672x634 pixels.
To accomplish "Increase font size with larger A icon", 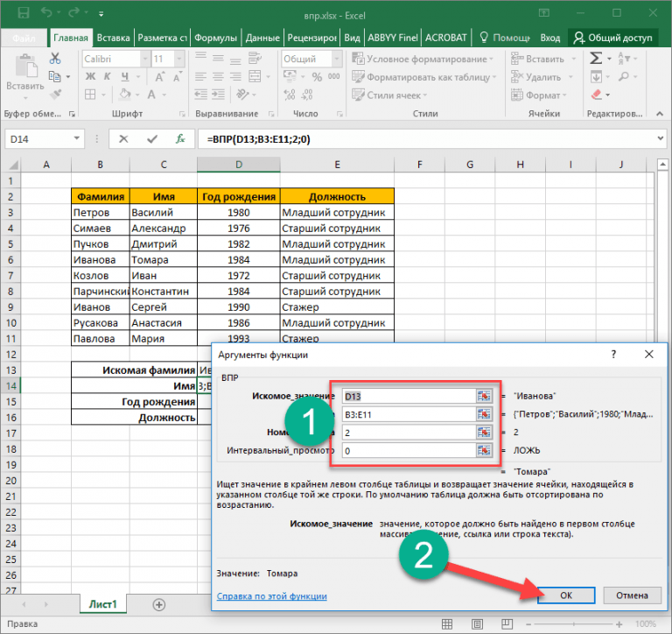I will click(x=159, y=77).
